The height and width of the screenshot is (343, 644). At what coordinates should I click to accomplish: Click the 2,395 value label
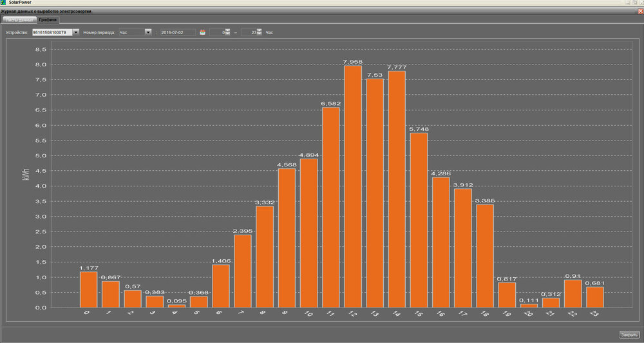(x=243, y=231)
